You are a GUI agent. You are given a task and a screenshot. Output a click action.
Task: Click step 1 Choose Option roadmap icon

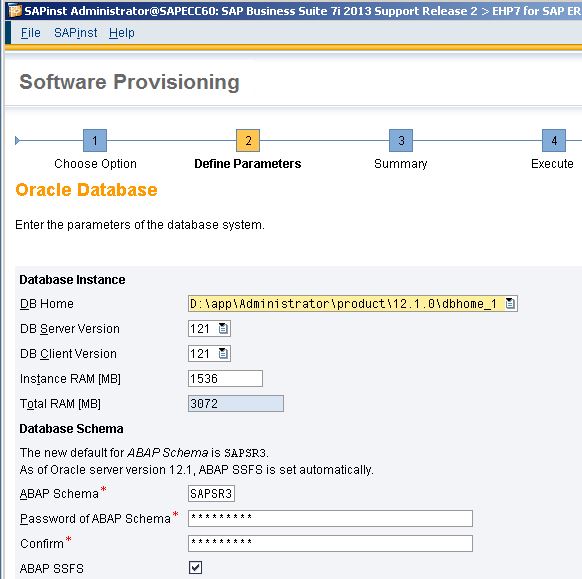pos(95,140)
